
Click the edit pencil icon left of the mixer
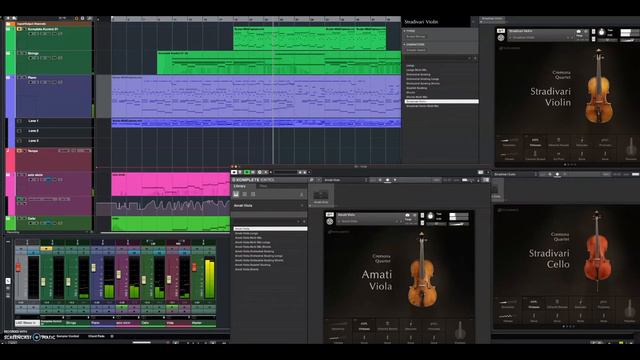tap(8, 281)
